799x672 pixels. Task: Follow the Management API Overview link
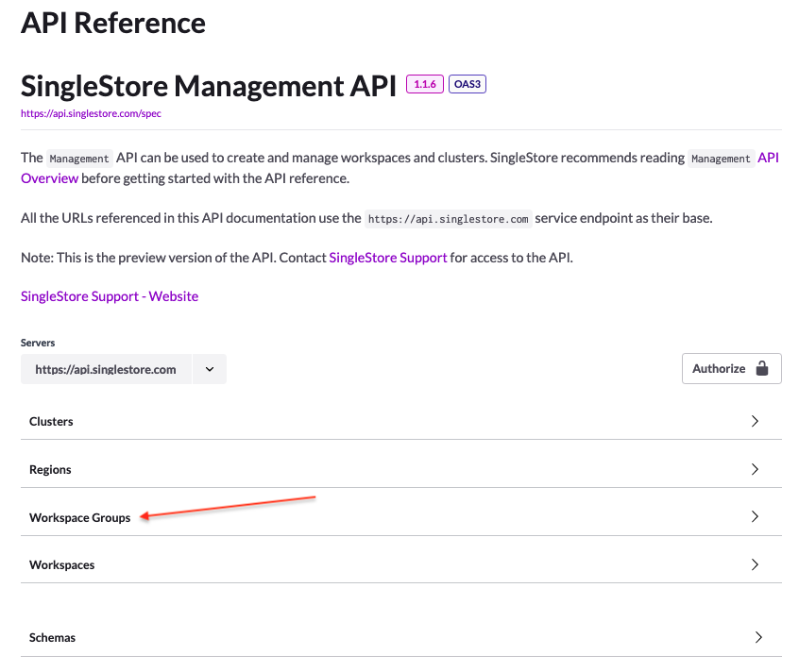[49, 178]
